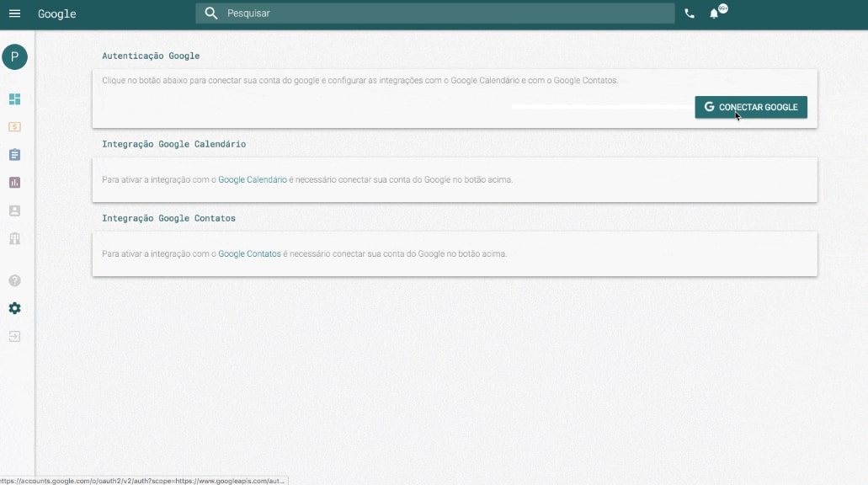The image size is (868, 485).
Task: Focus the Pesquisar search field
Action: point(435,13)
